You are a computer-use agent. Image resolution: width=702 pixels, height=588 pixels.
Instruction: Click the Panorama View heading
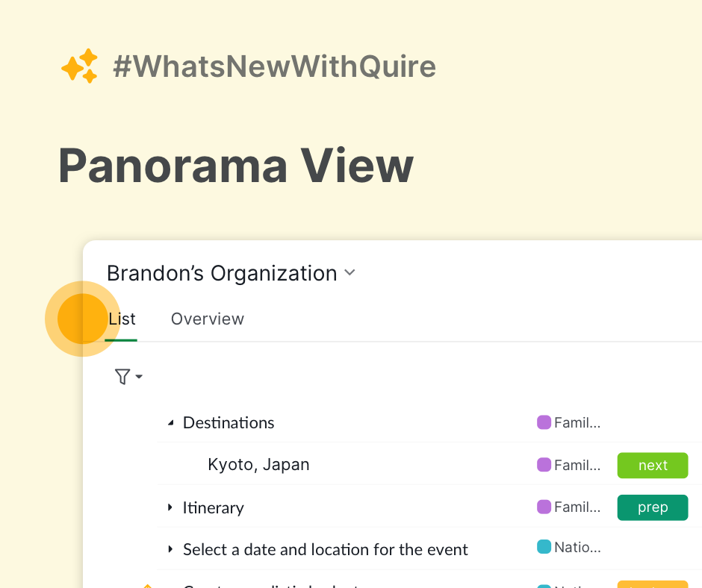click(236, 166)
